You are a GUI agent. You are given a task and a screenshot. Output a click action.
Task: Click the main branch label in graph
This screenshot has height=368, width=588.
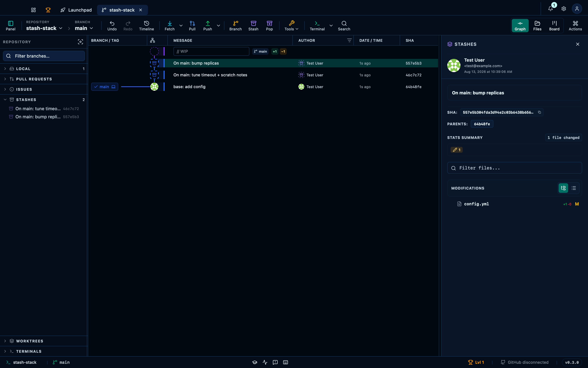pyautogui.click(x=105, y=87)
